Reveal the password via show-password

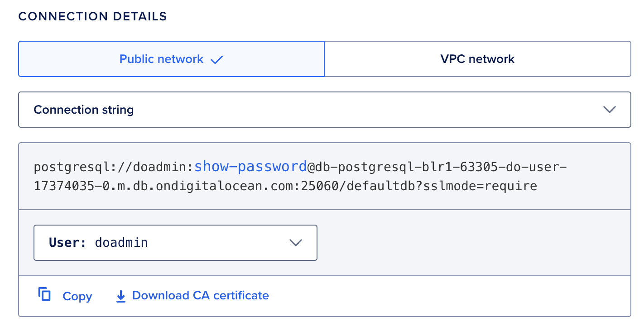[x=251, y=166]
